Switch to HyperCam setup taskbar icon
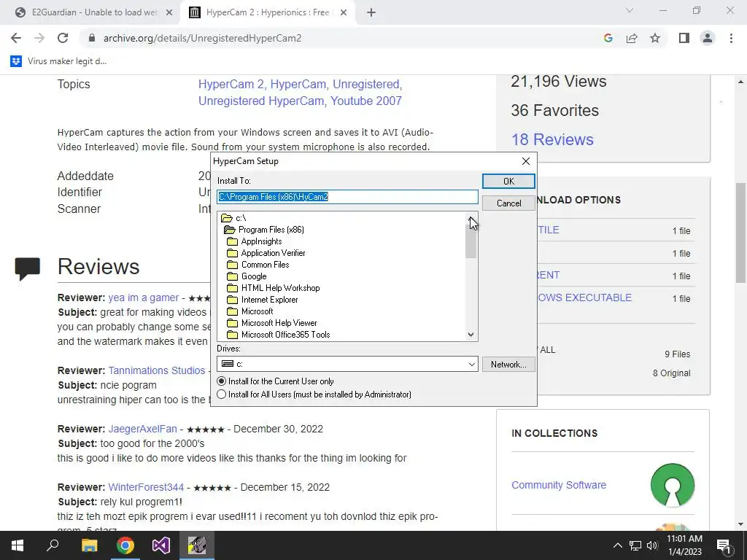Viewport: 747px width, 560px height. [x=197, y=545]
